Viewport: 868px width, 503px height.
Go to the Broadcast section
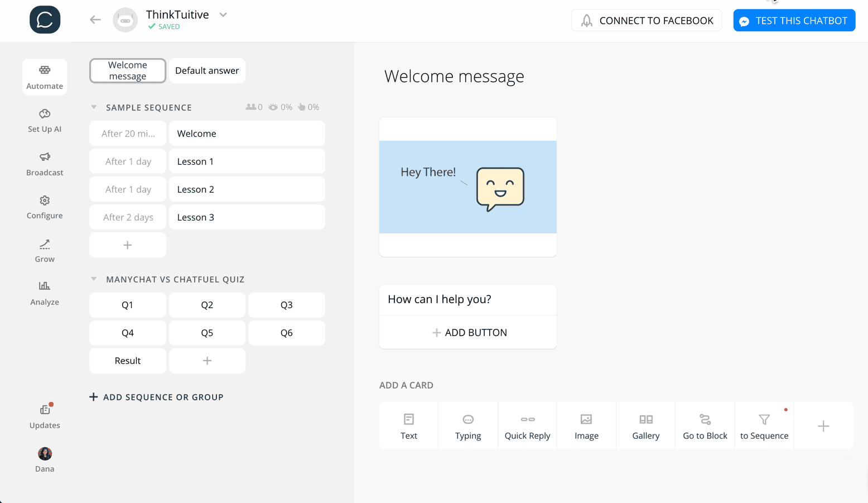(45, 164)
